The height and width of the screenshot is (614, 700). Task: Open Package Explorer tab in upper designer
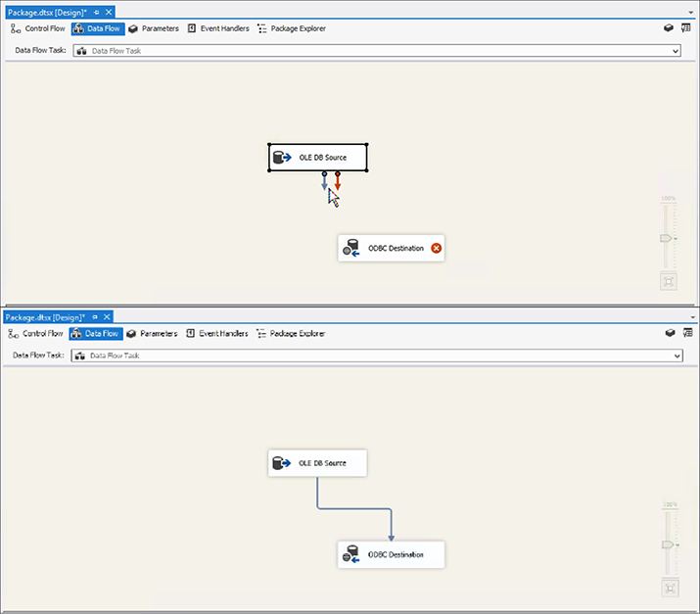(292, 28)
